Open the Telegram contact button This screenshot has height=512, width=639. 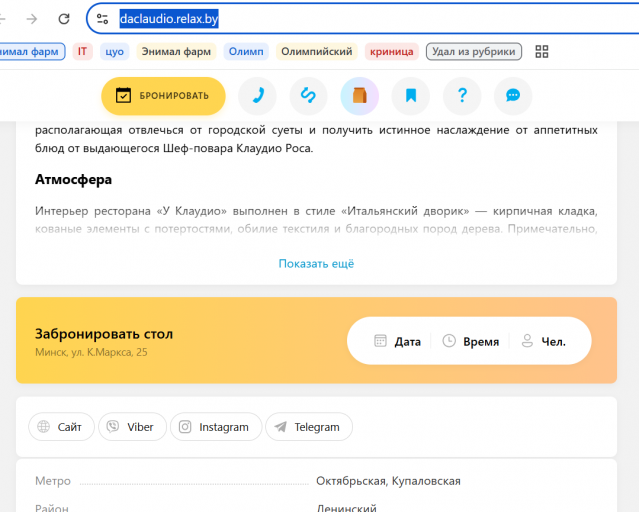point(309,427)
